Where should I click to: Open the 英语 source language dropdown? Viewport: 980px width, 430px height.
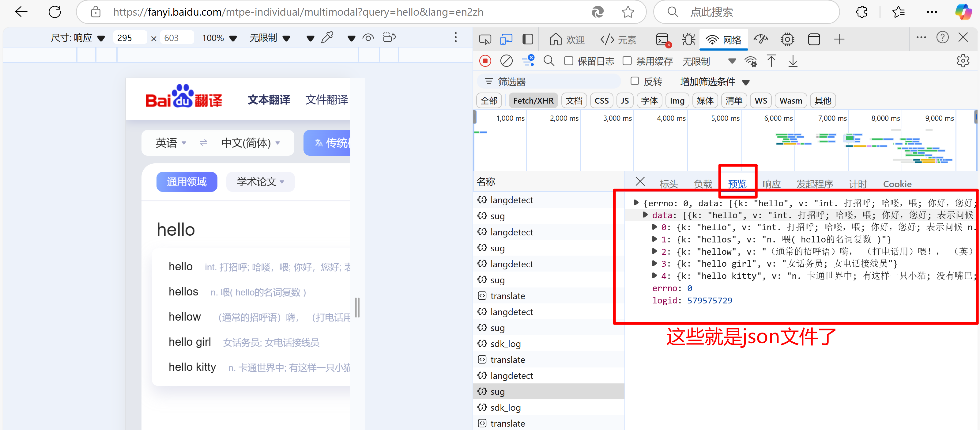(171, 143)
